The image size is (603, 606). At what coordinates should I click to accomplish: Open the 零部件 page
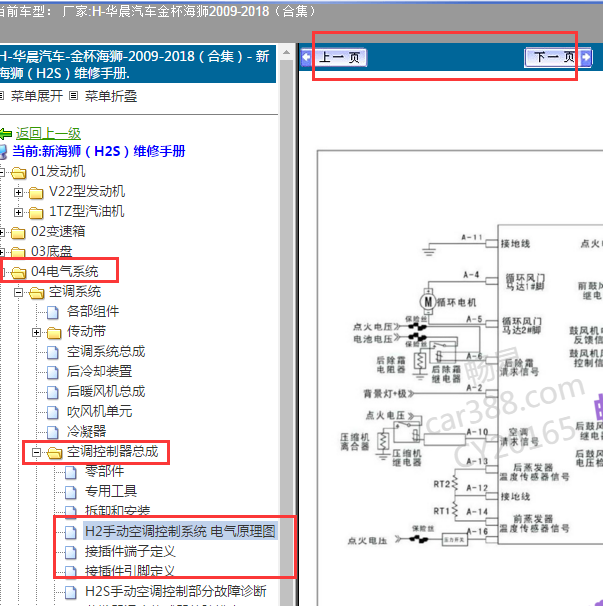[x=104, y=471]
